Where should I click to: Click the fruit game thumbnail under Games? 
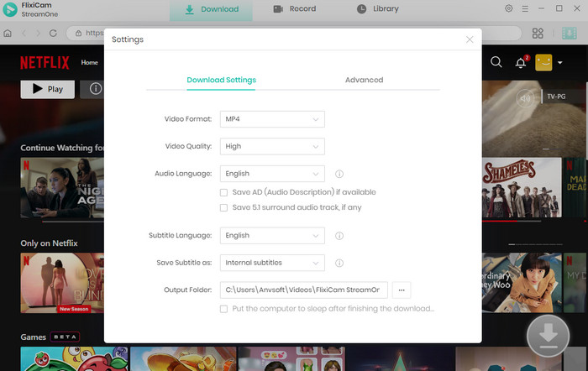pos(74,358)
